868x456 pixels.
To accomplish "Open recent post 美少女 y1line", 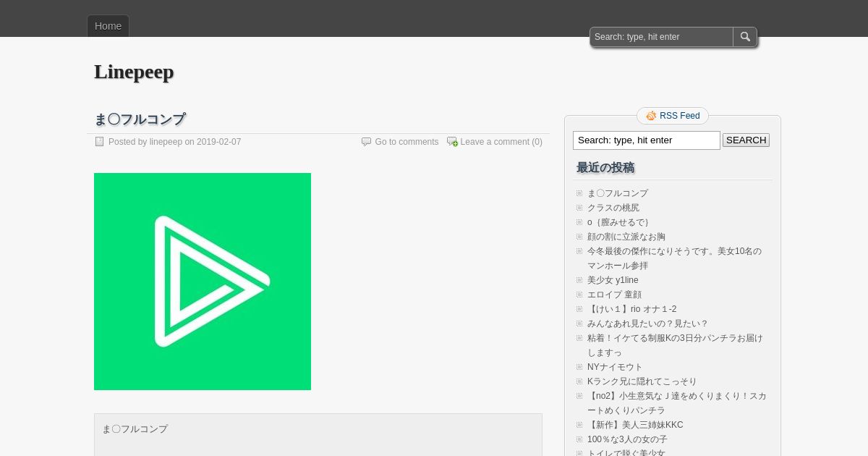I will 613,280.
